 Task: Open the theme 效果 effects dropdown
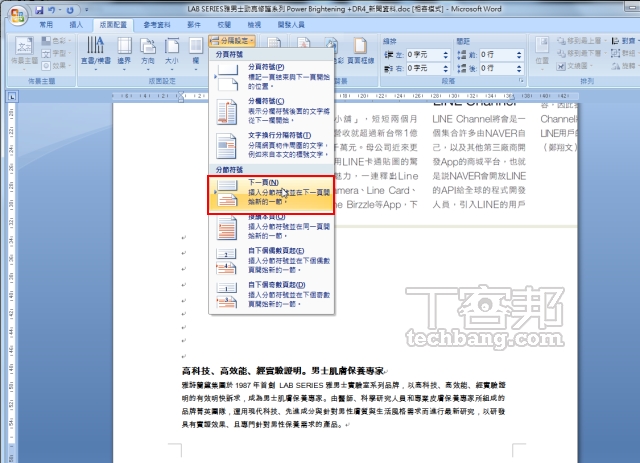[56, 65]
